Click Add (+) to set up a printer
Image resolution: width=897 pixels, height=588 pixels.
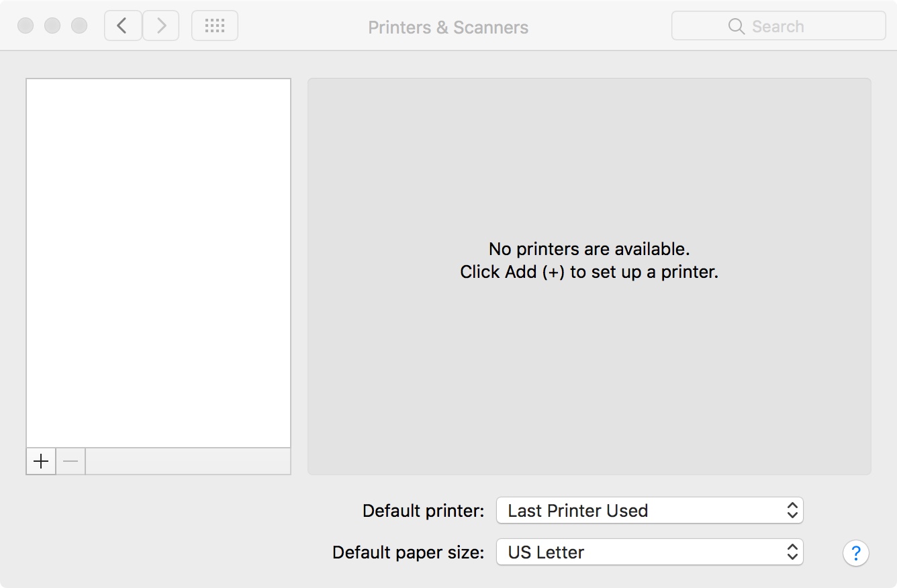click(x=40, y=461)
